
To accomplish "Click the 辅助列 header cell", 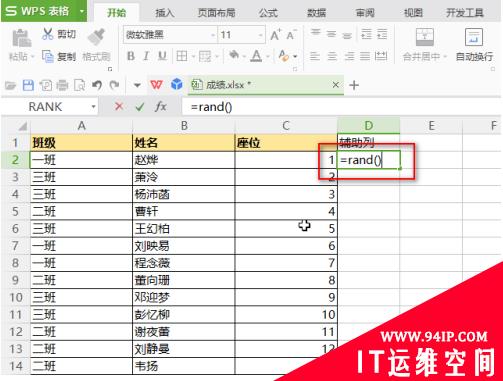I will [369, 143].
